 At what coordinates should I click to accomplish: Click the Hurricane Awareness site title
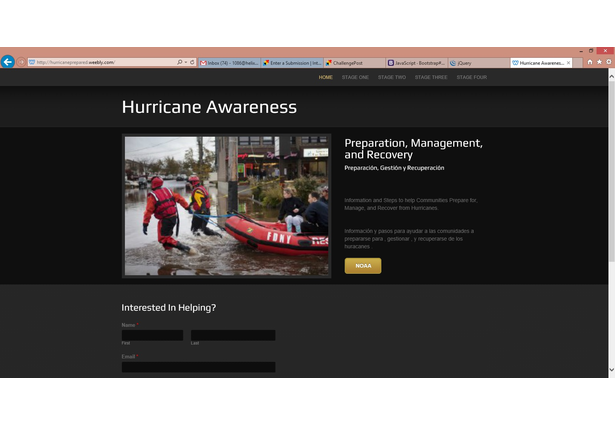[x=209, y=107]
